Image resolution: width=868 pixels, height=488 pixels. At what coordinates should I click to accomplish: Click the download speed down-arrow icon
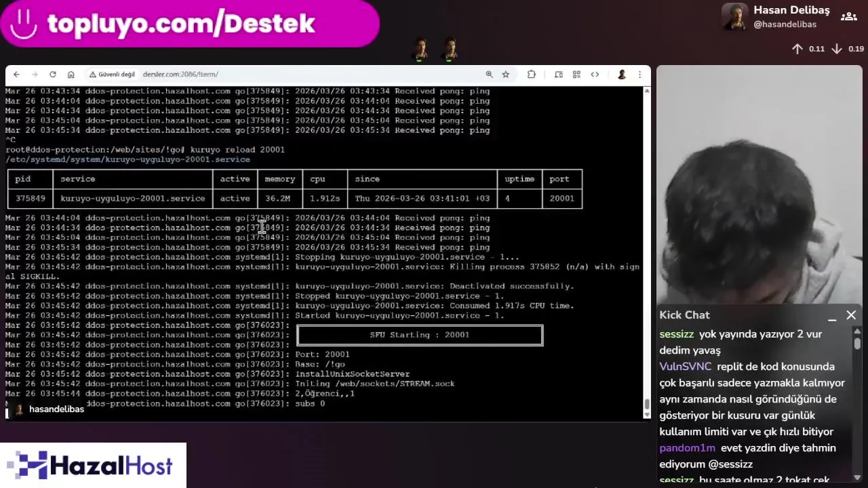click(837, 49)
